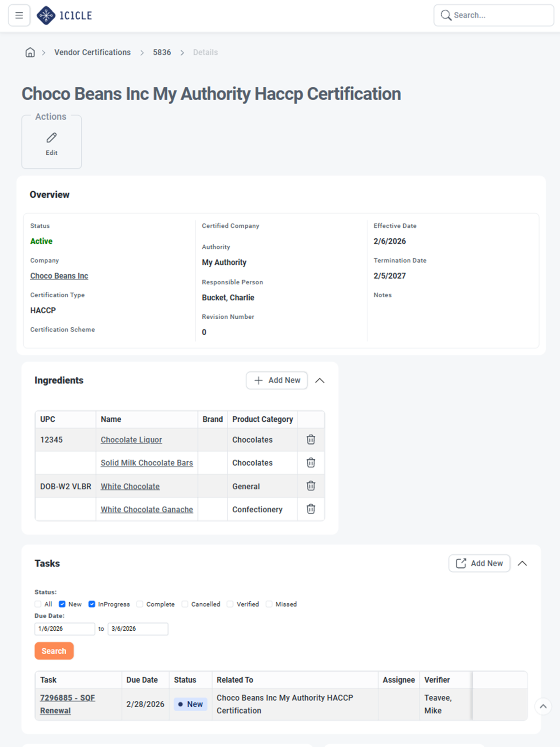Click the Icicle logo
The height and width of the screenshot is (747, 560).
(64, 15)
